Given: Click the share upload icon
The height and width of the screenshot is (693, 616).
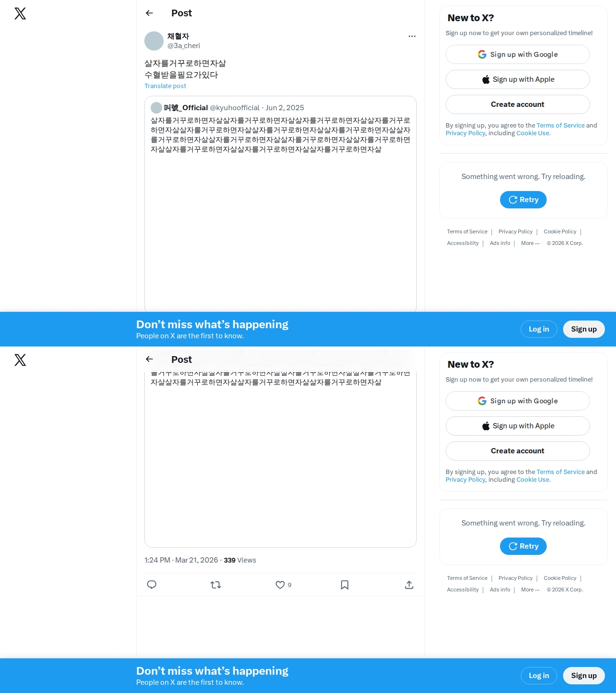Looking at the screenshot, I should 409,585.
